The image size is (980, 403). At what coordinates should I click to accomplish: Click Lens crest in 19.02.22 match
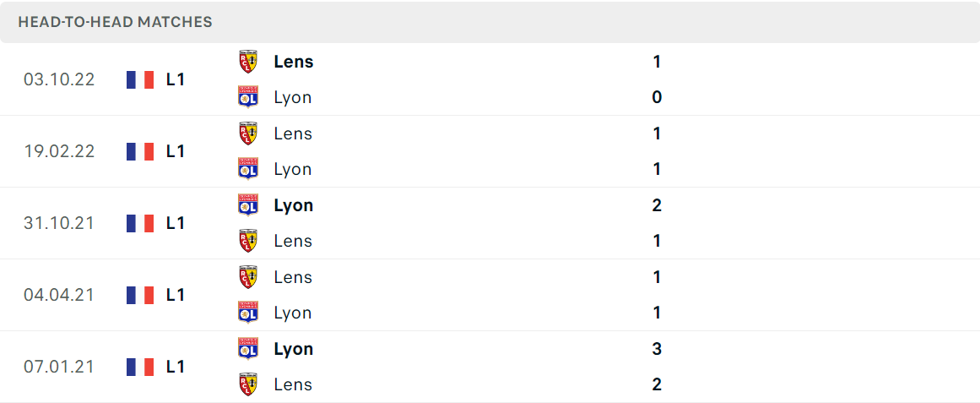(248, 133)
